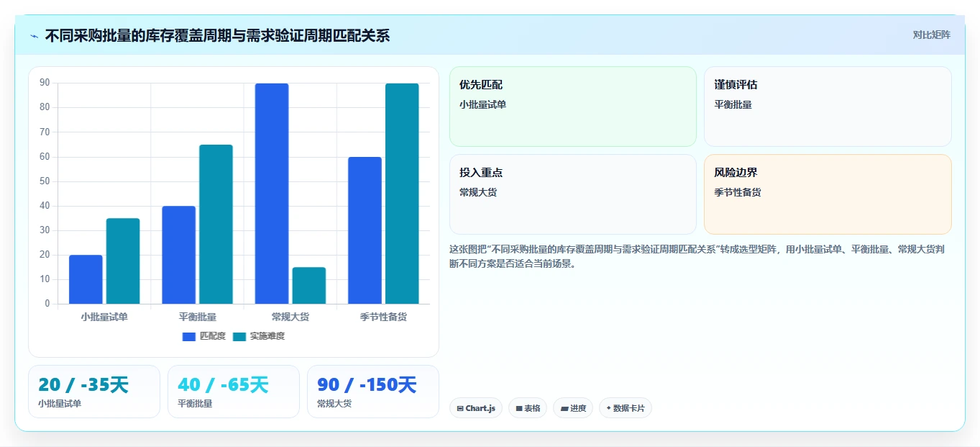Click the 小批量试单 x-axis label
Viewport: 980px width, 447px height.
[104, 317]
